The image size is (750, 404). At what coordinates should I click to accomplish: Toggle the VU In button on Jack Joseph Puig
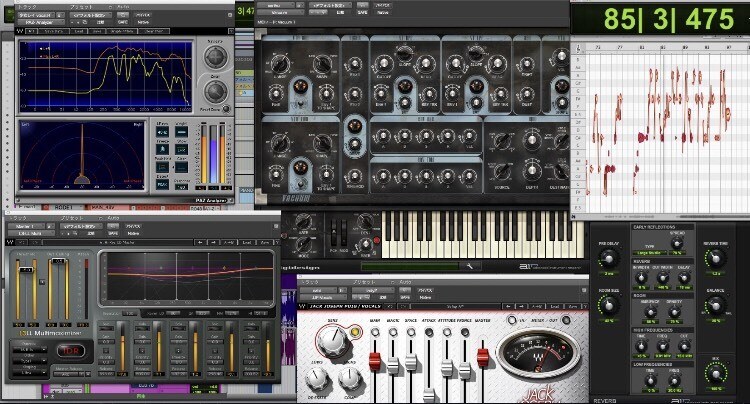click(x=512, y=320)
